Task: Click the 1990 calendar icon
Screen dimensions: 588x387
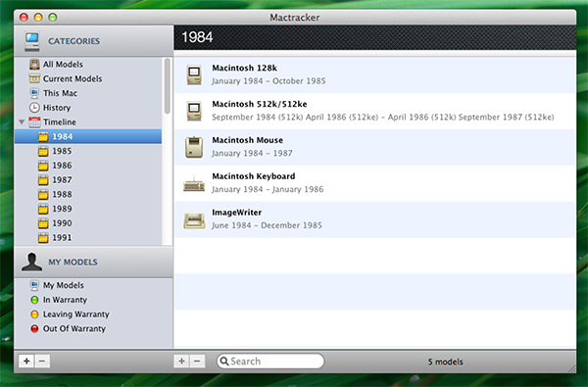Action: click(x=43, y=223)
